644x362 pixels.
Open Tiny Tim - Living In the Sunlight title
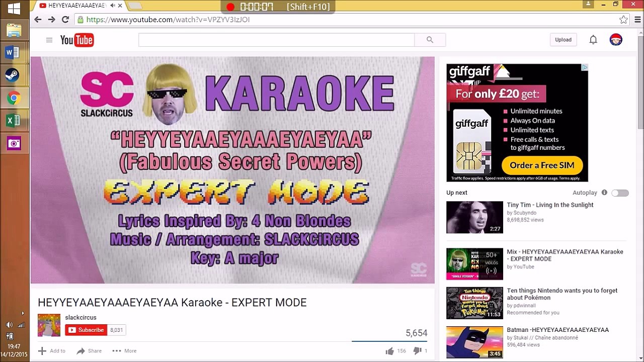coord(550,205)
